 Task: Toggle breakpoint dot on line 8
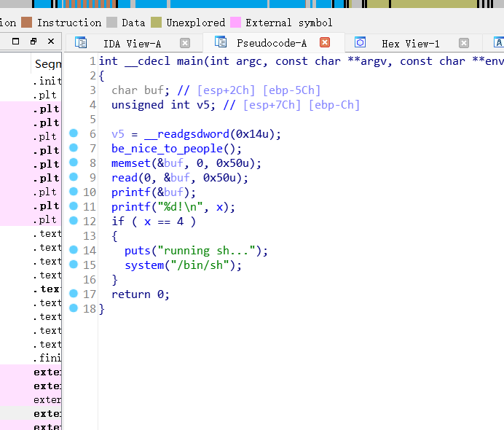[74, 163]
